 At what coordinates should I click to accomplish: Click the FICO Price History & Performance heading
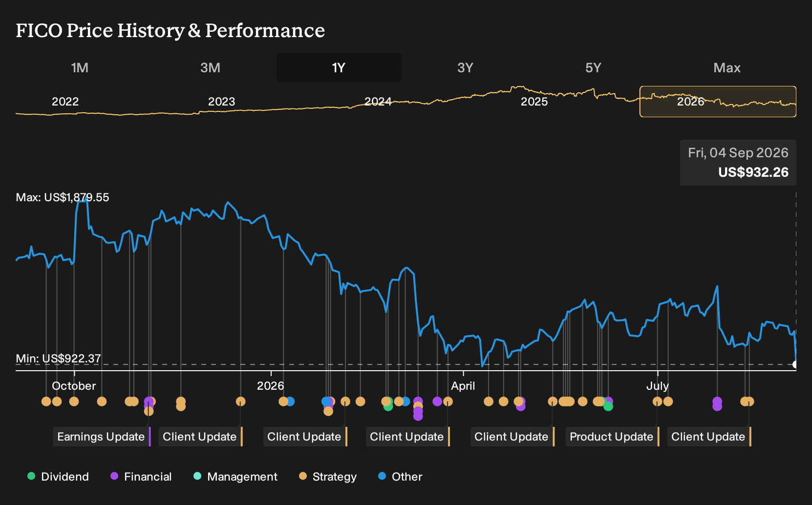(170, 30)
